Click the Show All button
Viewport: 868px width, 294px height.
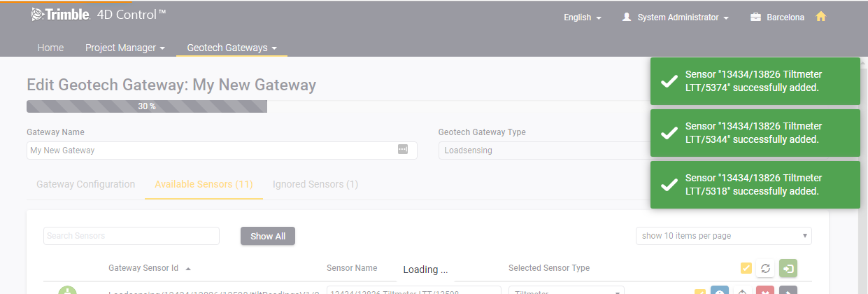tap(268, 236)
